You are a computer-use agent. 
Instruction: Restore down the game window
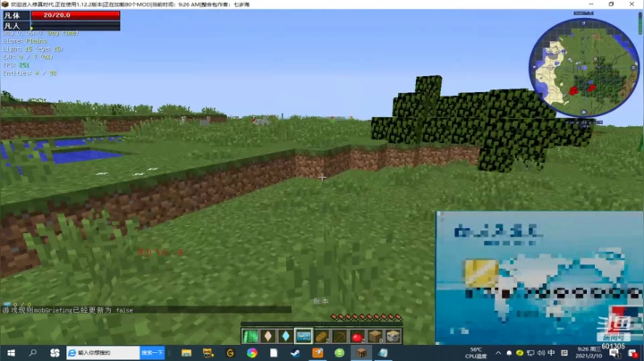point(611,4)
